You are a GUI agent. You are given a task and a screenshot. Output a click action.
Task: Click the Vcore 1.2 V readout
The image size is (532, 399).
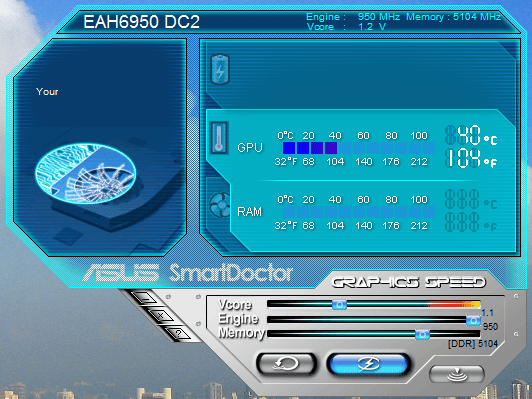click(346, 27)
